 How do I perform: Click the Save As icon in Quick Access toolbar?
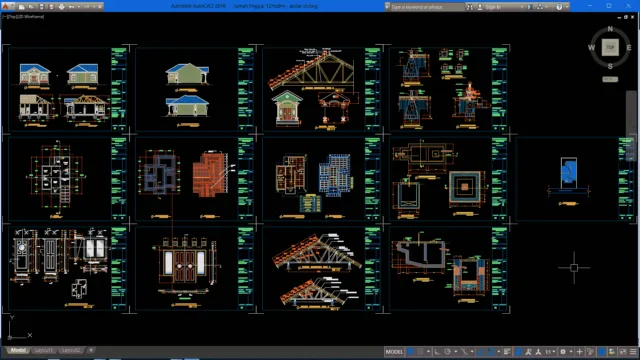51,7
